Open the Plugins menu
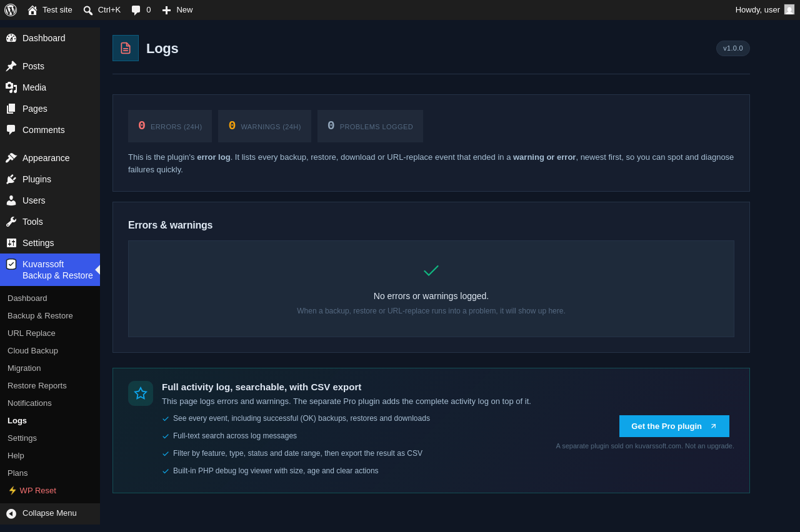Viewport: 800px width, 532px height. (50, 179)
